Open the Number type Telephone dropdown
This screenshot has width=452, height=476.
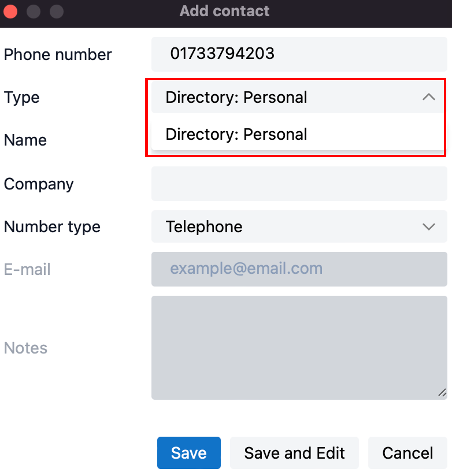point(299,227)
